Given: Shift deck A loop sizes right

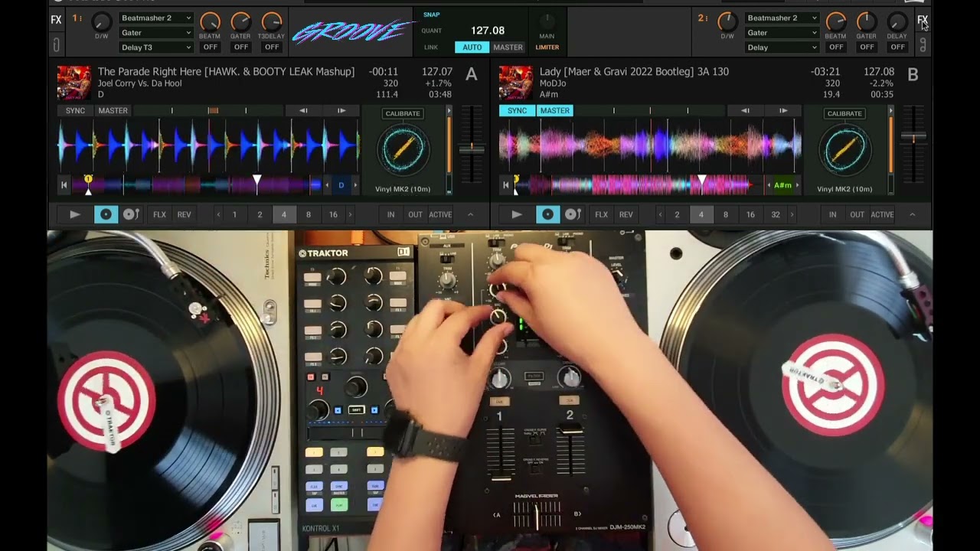Looking at the screenshot, I should pyautogui.click(x=351, y=214).
